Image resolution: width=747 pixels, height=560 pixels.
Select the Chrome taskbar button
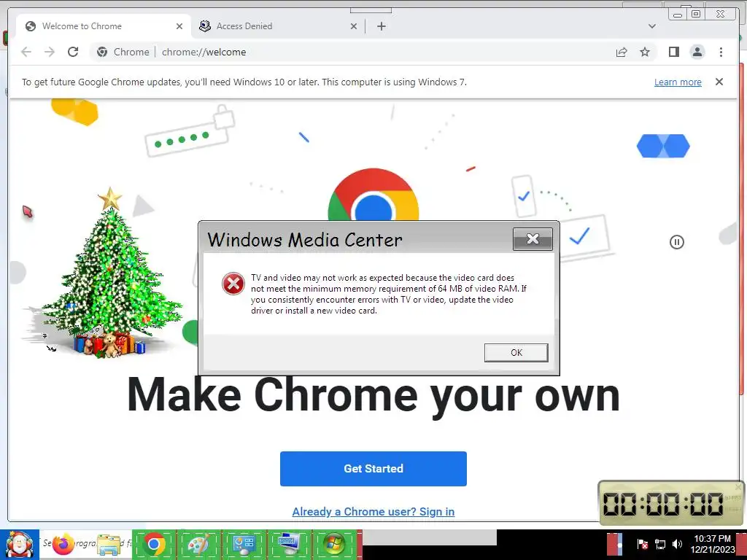click(154, 544)
